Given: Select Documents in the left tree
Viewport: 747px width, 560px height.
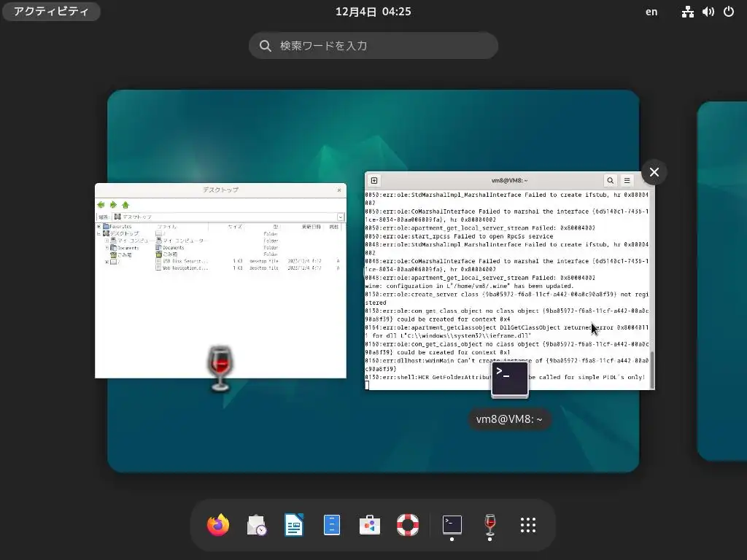Looking at the screenshot, I should tap(124, 248).
